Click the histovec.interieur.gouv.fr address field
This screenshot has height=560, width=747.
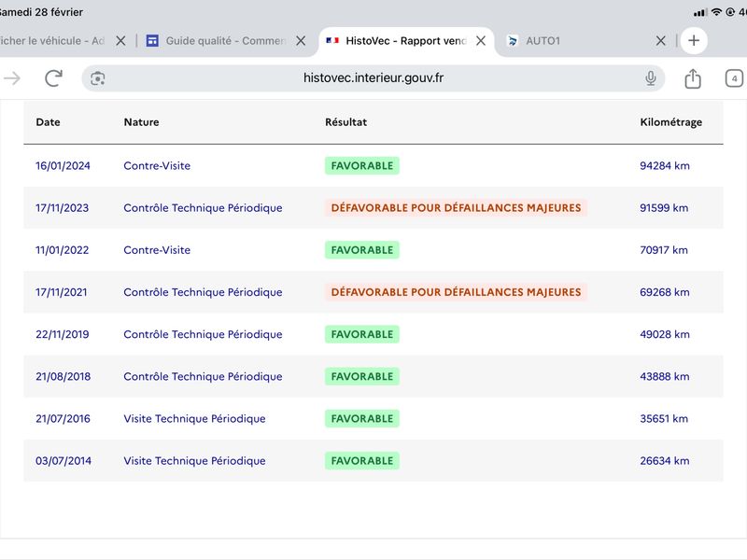pos(373,78)
